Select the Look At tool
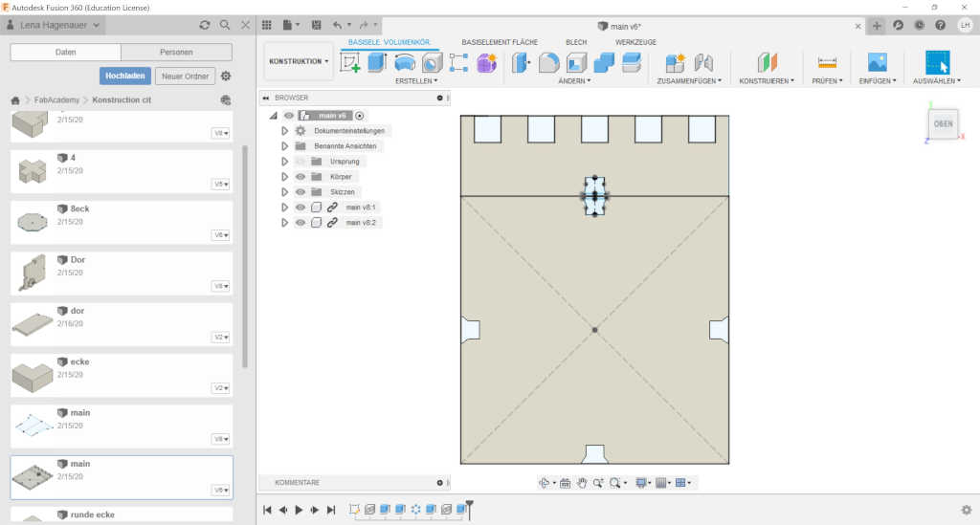 565,483
